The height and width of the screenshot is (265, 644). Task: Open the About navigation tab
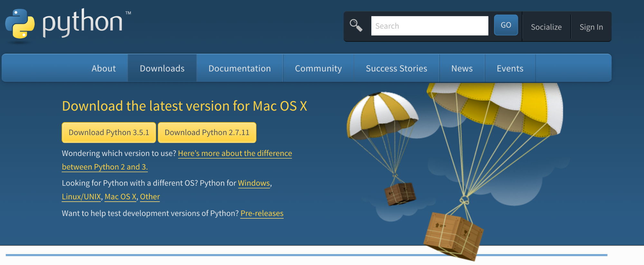pyautogui.click(x=104, y=69)
